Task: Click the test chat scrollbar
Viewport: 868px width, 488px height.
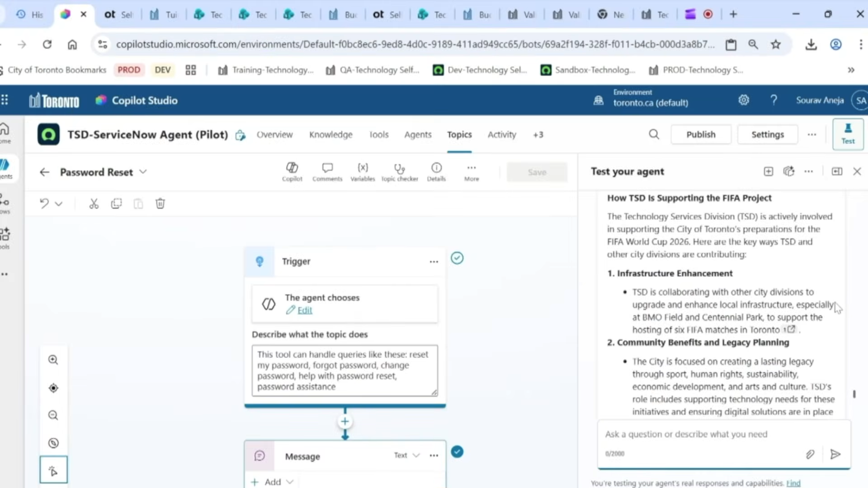Action: pos(854,394)
